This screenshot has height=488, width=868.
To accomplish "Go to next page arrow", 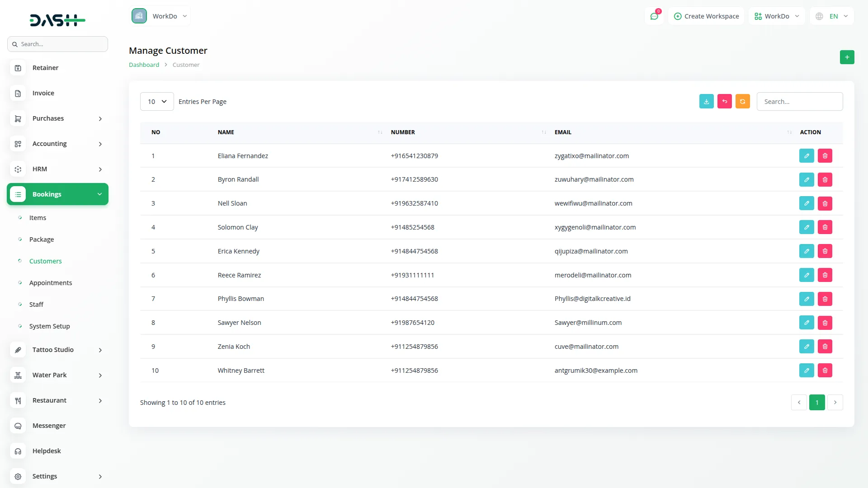I will coord(835,402).
